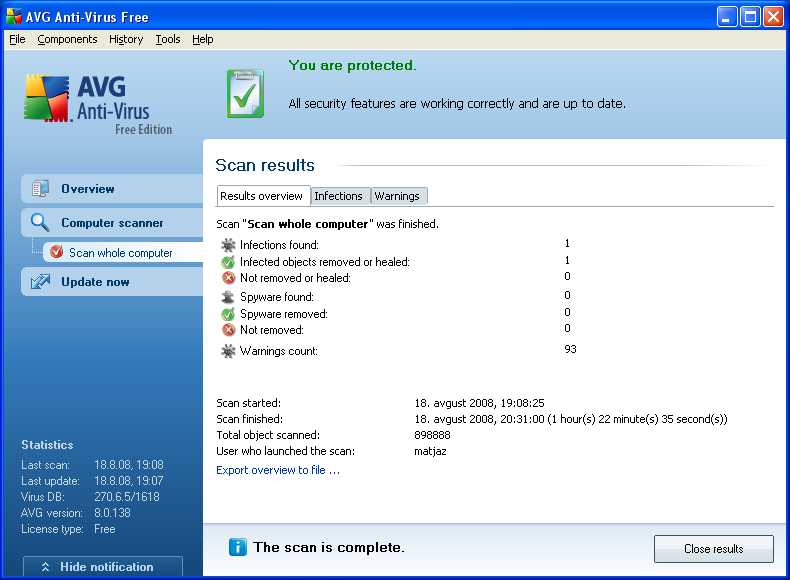Collapse panel with Hide notification button
The width and height of the screenshot is (790, 580).
103,567
